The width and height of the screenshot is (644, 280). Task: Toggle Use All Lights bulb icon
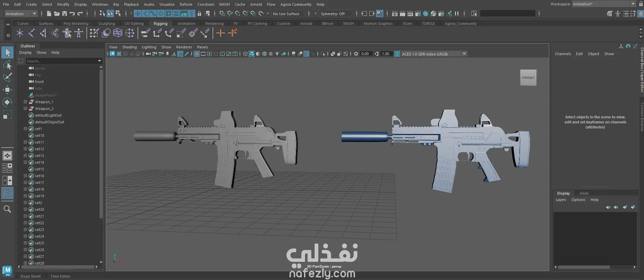277,54
